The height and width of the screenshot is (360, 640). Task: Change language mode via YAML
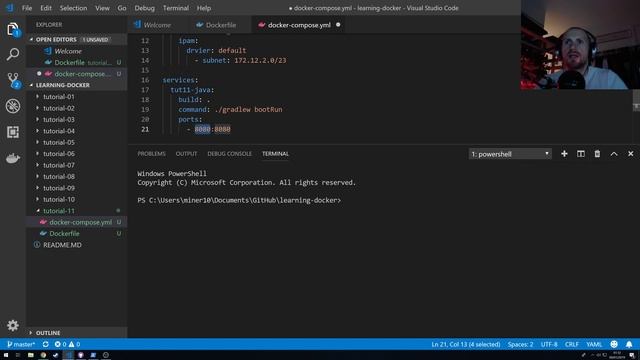point(594,344)
